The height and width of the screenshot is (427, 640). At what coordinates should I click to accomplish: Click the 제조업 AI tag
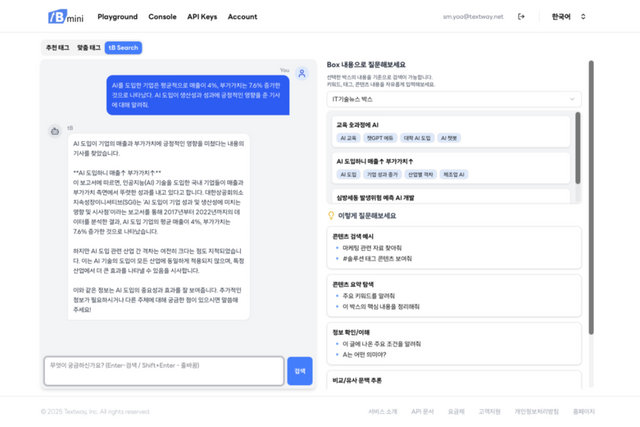454,174
